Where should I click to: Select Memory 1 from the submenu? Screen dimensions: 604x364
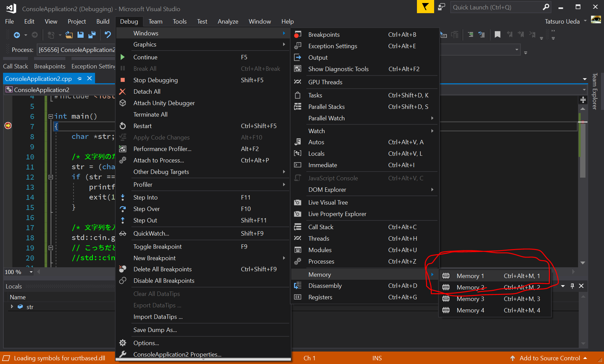tap(495, 276)
